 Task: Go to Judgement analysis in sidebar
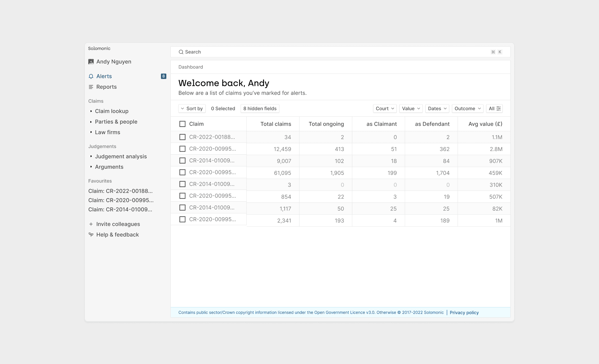point(121,156)
